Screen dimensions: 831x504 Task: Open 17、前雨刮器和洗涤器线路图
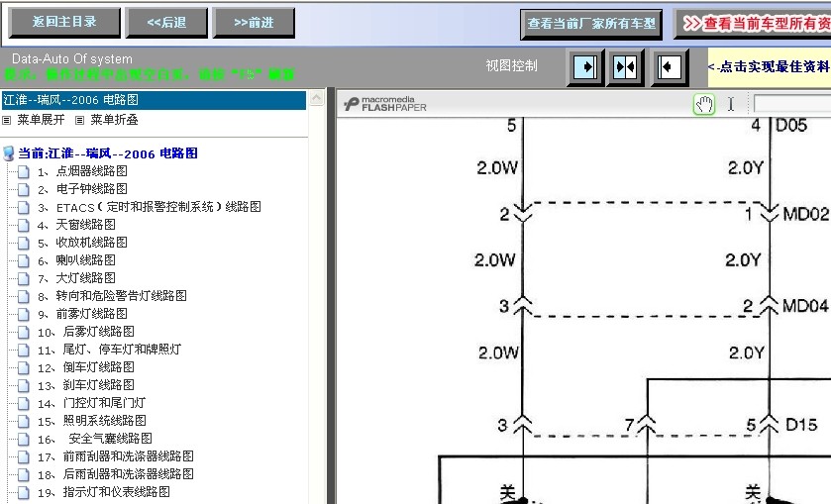(x=116, y=456)
